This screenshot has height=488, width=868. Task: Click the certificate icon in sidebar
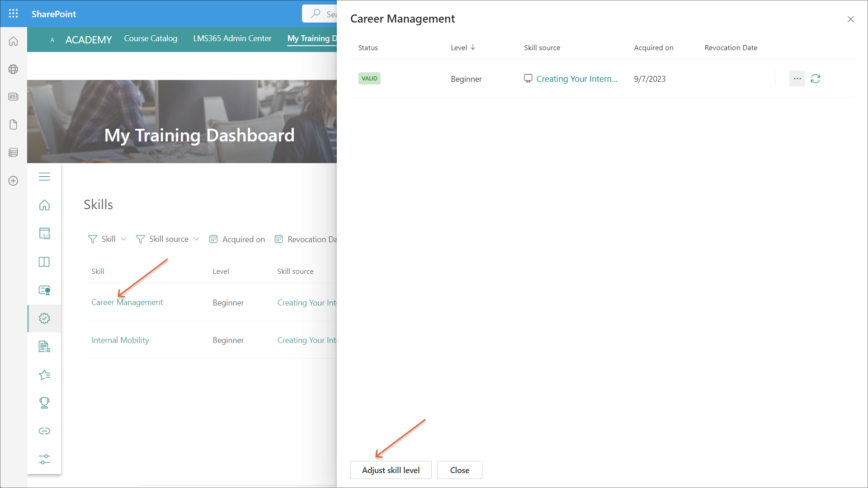[44, 290]
